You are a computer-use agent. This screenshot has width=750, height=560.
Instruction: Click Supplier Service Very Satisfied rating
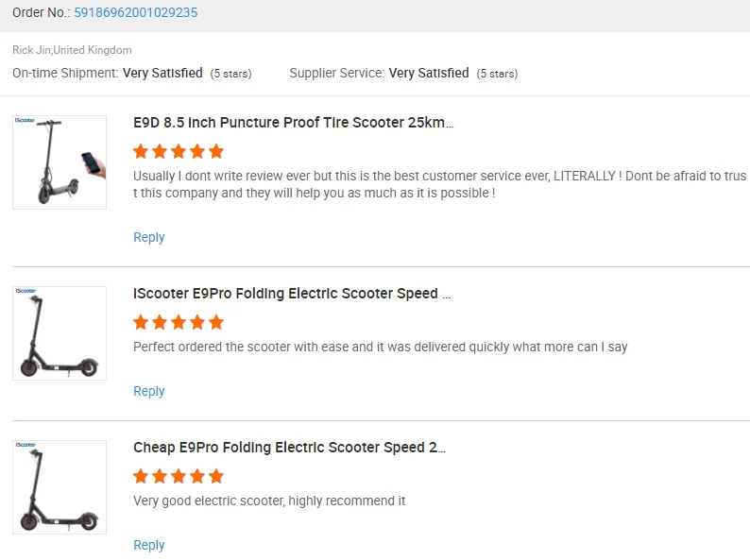click(x=428, y=73)
